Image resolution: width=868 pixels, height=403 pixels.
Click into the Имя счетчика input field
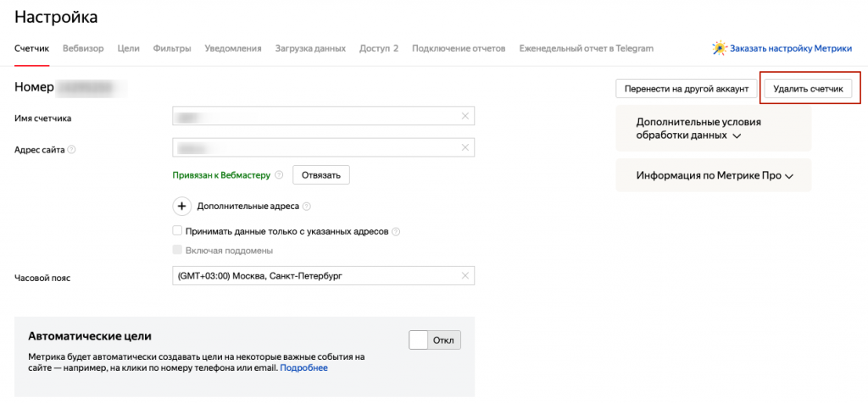click(314, 117)
